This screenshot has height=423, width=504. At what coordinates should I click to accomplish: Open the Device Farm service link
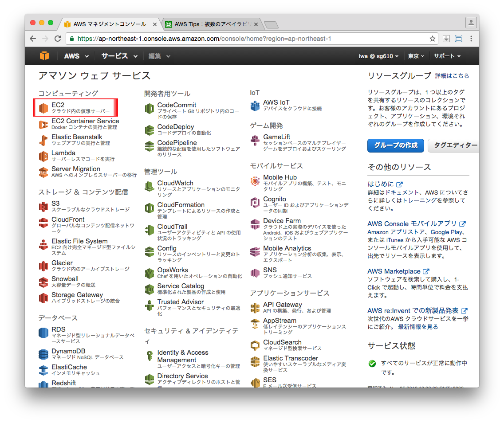coord(282,221)
